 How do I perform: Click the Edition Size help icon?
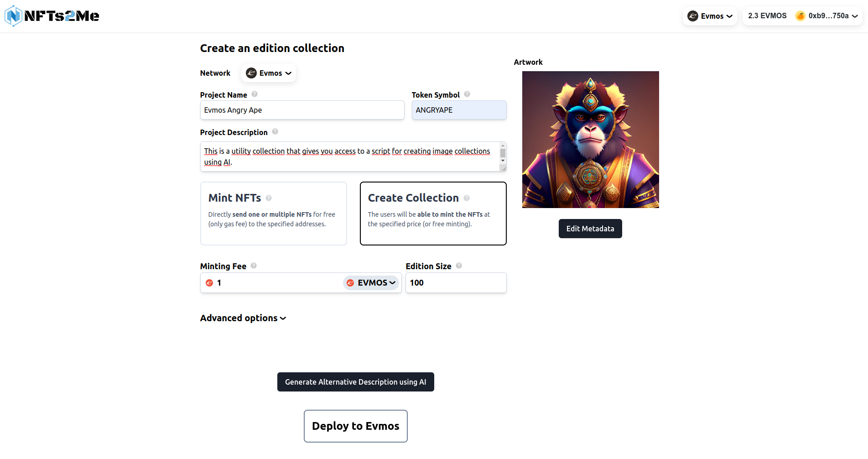(459, 265)
